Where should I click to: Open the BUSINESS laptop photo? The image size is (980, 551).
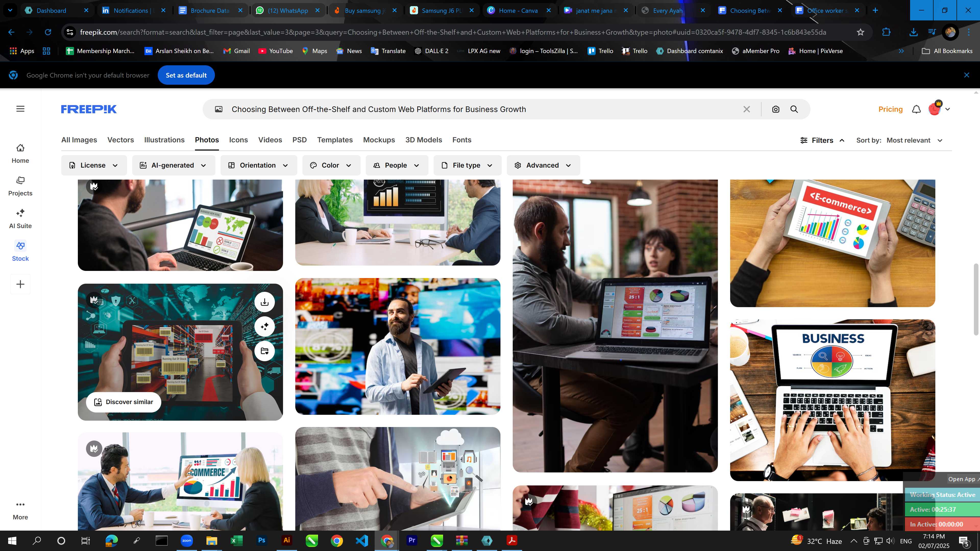coord(832,400)
